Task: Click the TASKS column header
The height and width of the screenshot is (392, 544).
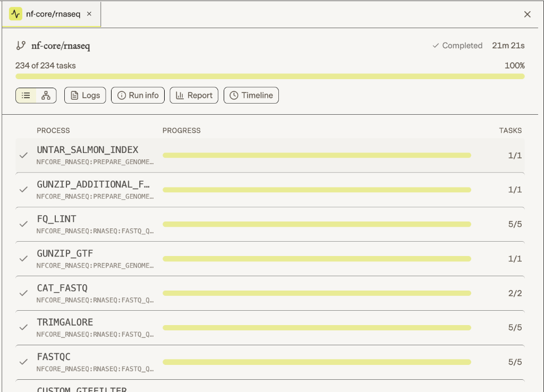Action: pyautogui.click(x=511, y=131)
